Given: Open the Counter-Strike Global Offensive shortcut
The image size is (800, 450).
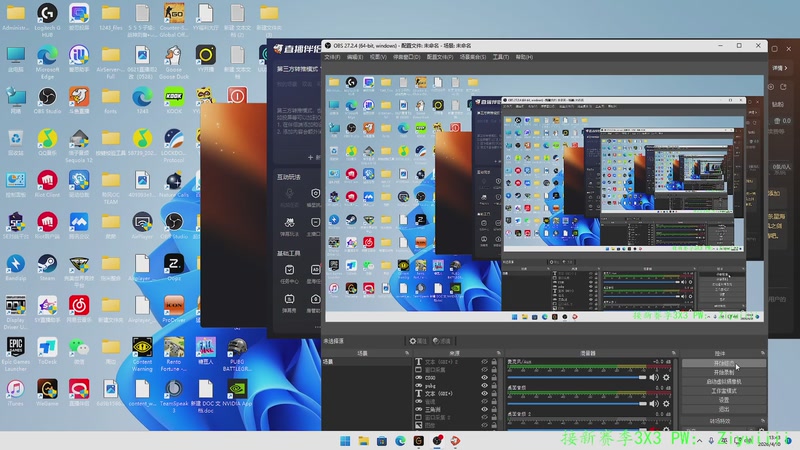Looking at the screenshot, I should coord(174,13).
